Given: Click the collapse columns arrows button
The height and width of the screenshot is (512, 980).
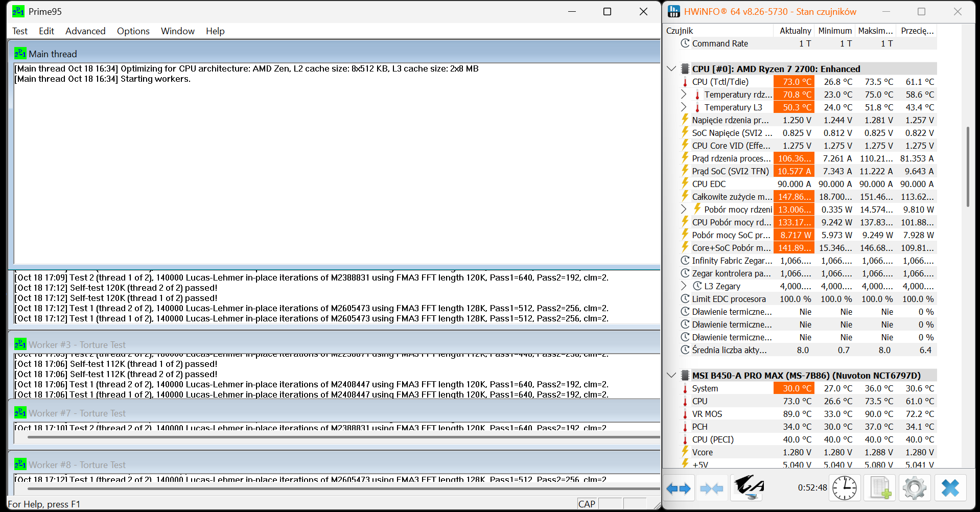Looking at the screenshot, I should (712, 488).
